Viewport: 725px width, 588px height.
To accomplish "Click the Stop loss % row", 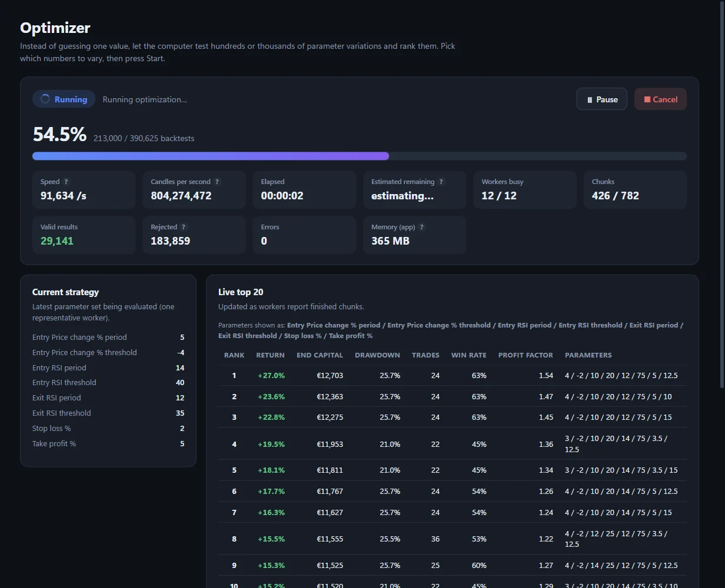I will tap(108, 428).
